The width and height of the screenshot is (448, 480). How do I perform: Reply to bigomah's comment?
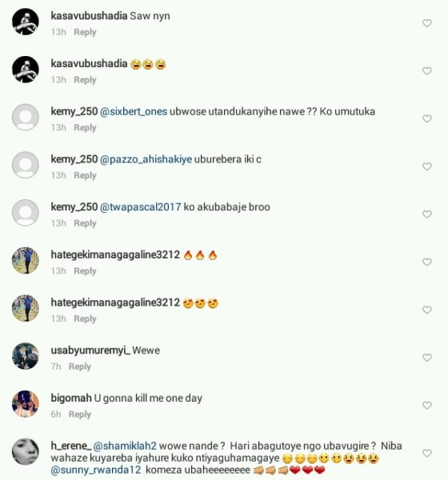[x=80, y=414]
